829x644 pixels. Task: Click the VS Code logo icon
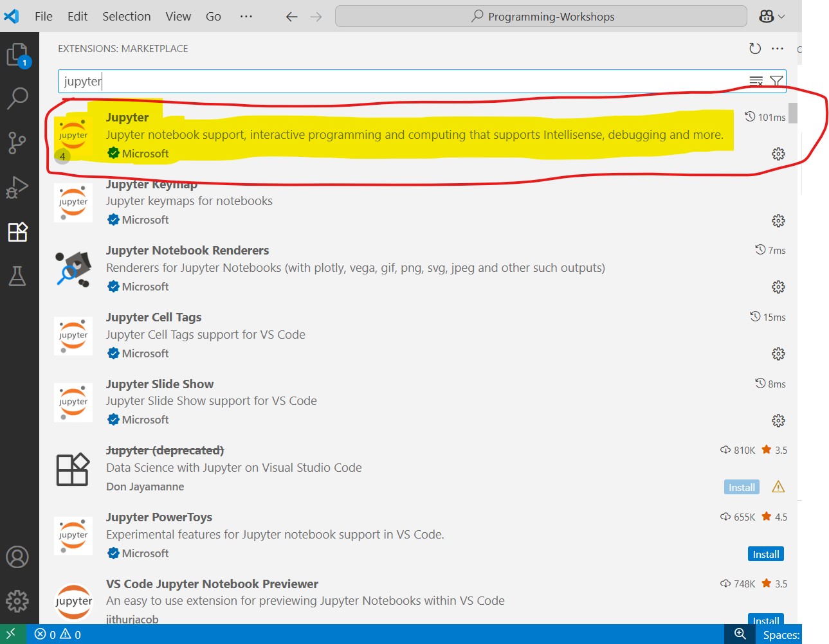(x=12, y=16)
